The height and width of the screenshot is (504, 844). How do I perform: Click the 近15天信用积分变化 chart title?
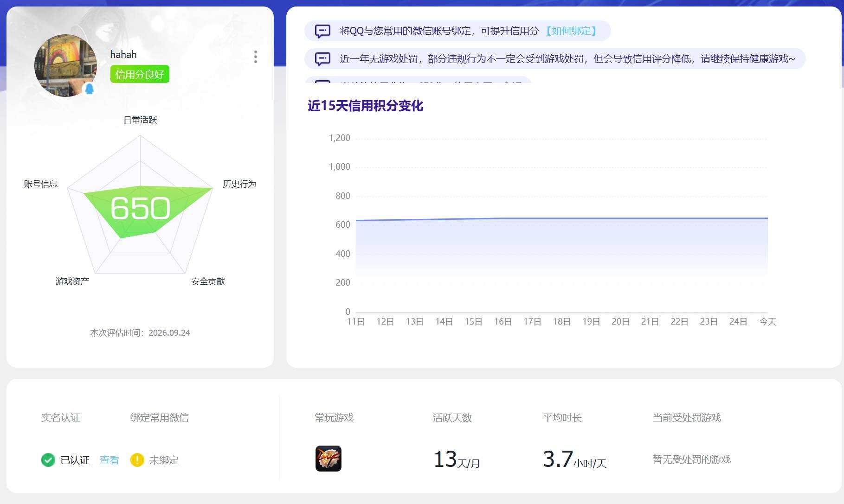(x=366, y=106)
